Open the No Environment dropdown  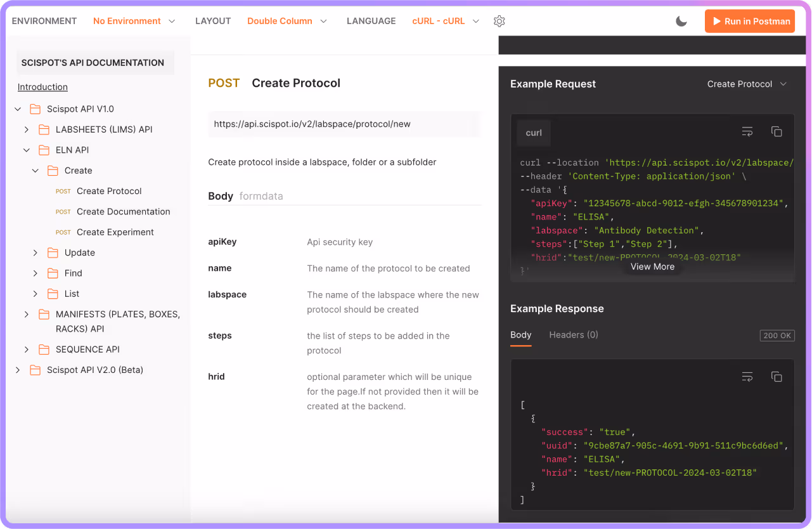[x=134, y=21]
